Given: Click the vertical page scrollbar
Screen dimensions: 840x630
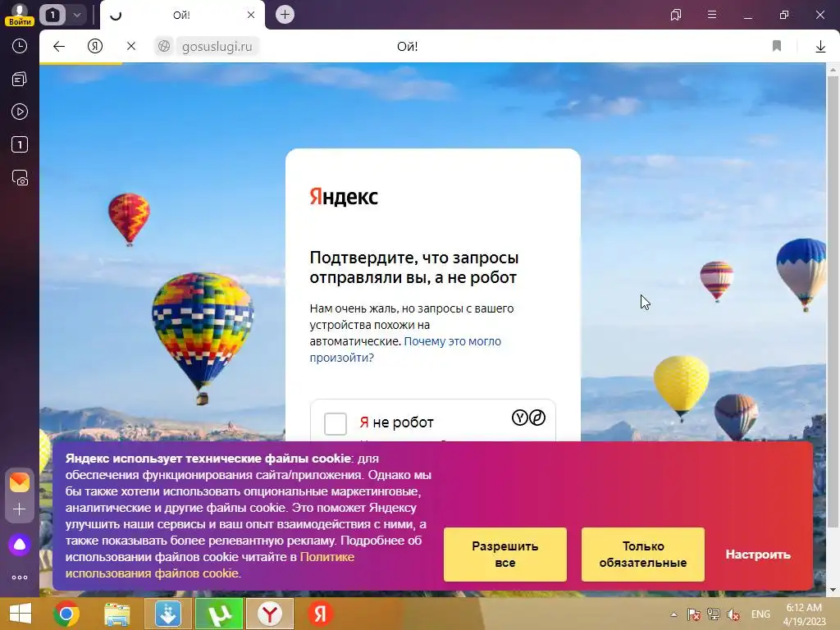Looking at the screenshot, I should 833,300.
